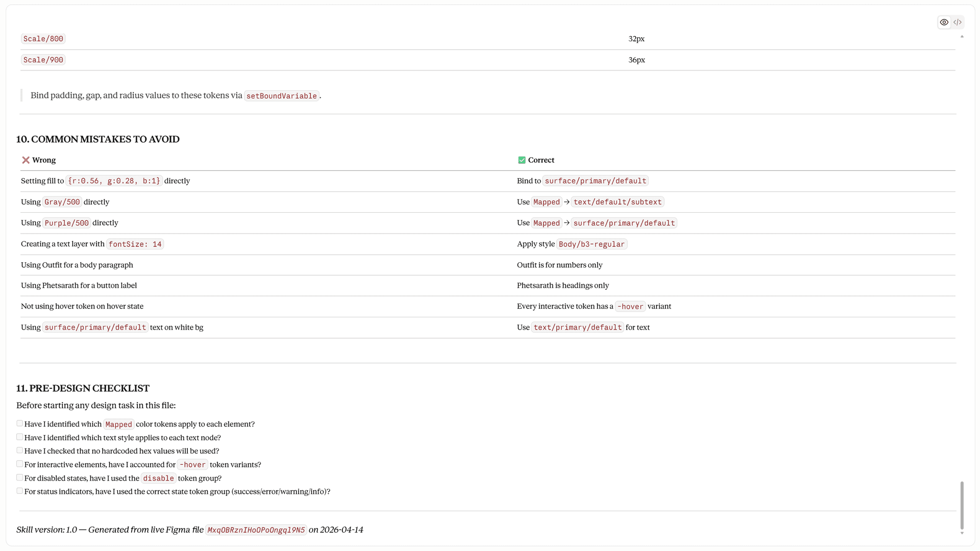Click the scrollbar down arrow
Viewport: 980px width, 551px height.
click(962, 533)
